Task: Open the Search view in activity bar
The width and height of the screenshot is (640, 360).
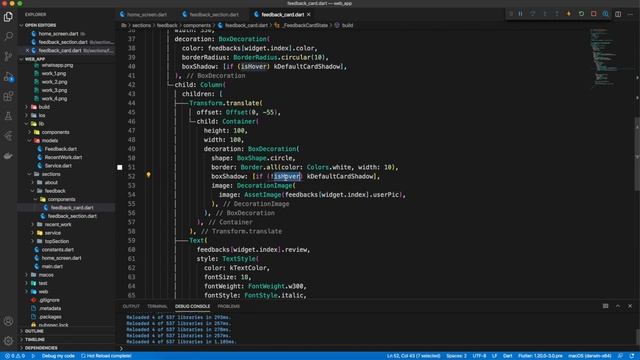Action: (x=8, y=36)
